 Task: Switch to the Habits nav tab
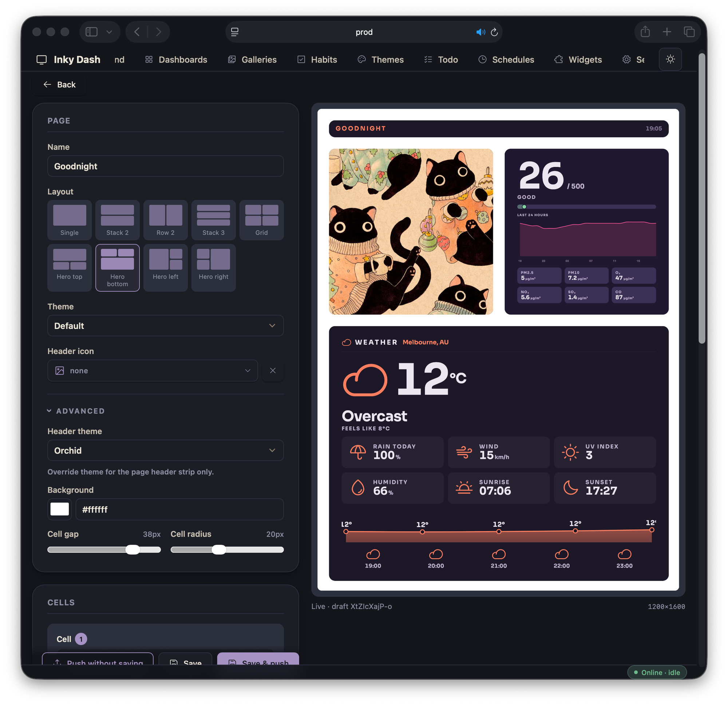click(317, 60)
